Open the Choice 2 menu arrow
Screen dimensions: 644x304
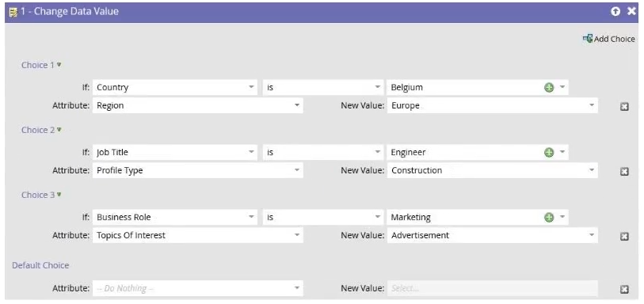[59, 129]
